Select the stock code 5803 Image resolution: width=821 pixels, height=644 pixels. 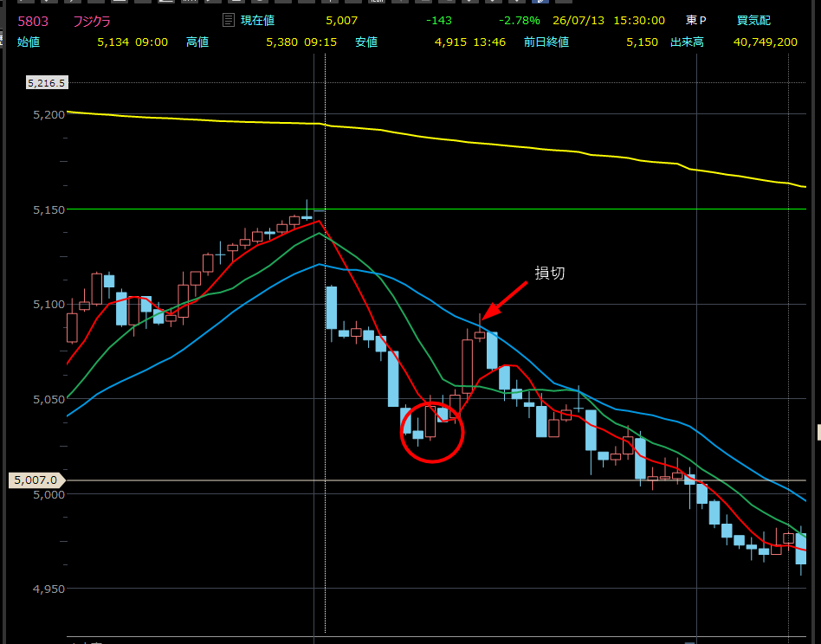33,22
